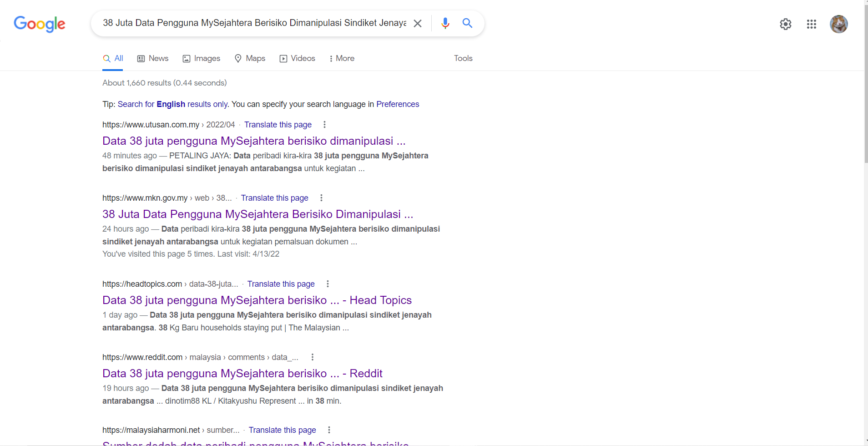868x446 pixels.
Task: Open the Google apps grid
Action: 811,24
